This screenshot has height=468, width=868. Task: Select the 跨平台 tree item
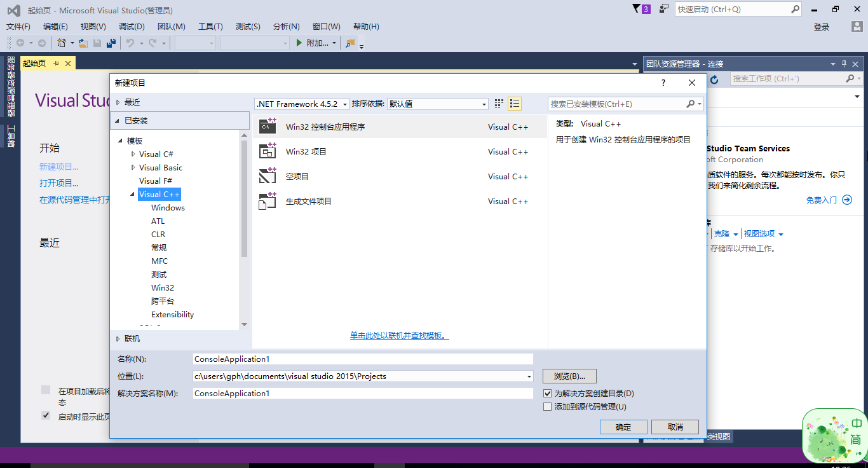pos(163,301)
